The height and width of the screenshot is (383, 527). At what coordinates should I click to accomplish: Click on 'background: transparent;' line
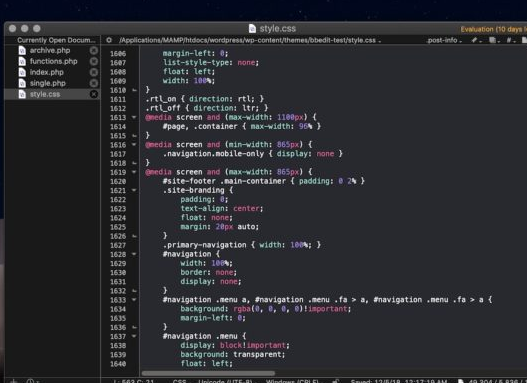coord(233,354)
